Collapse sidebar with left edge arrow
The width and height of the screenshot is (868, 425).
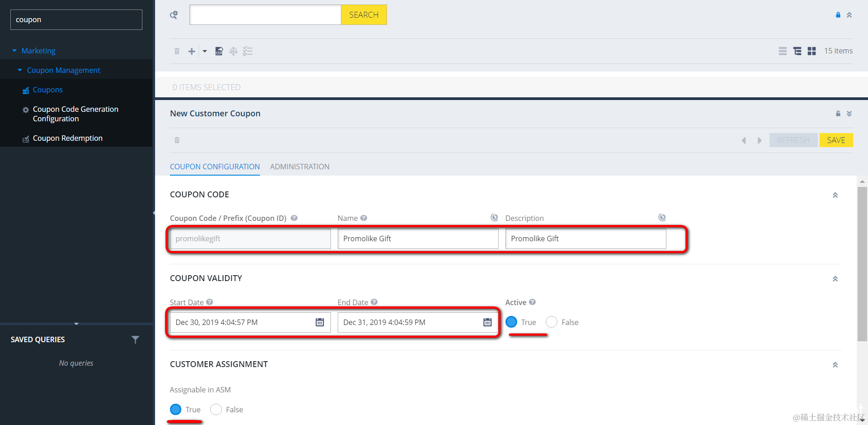154,213
